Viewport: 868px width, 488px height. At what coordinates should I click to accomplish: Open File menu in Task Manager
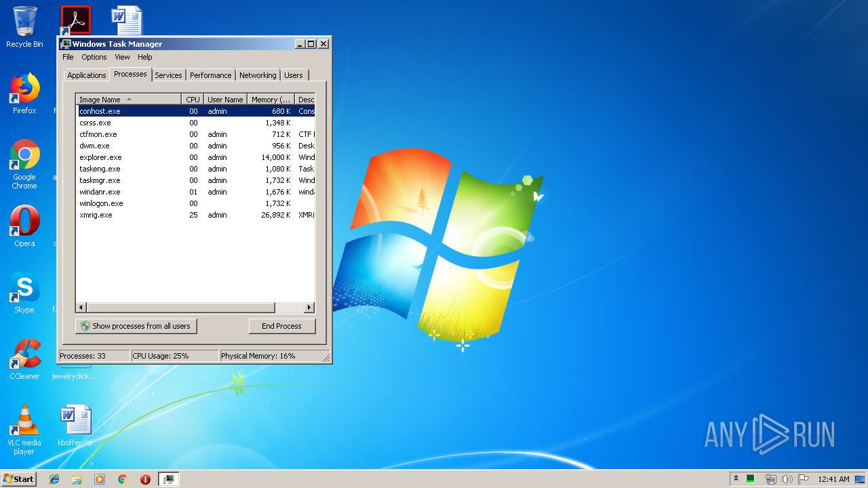pyautogui.click(x=68, y=57)
